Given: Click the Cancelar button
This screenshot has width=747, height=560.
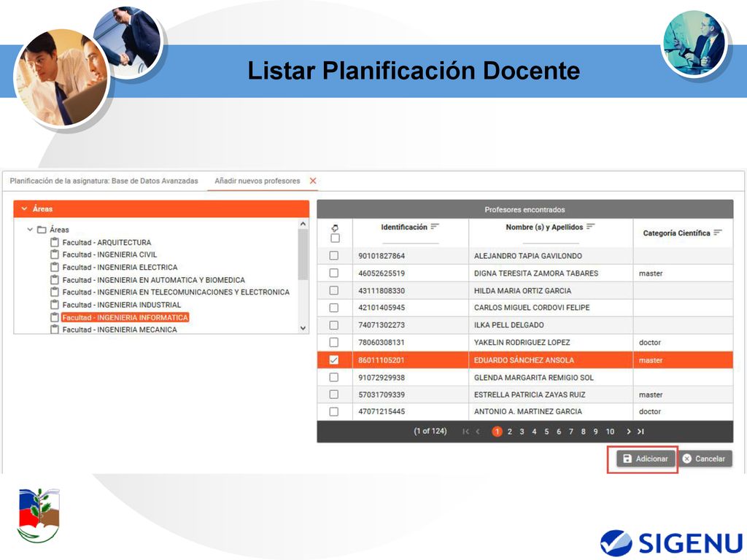Looking at the screenshot, I should tap(704, 459).
